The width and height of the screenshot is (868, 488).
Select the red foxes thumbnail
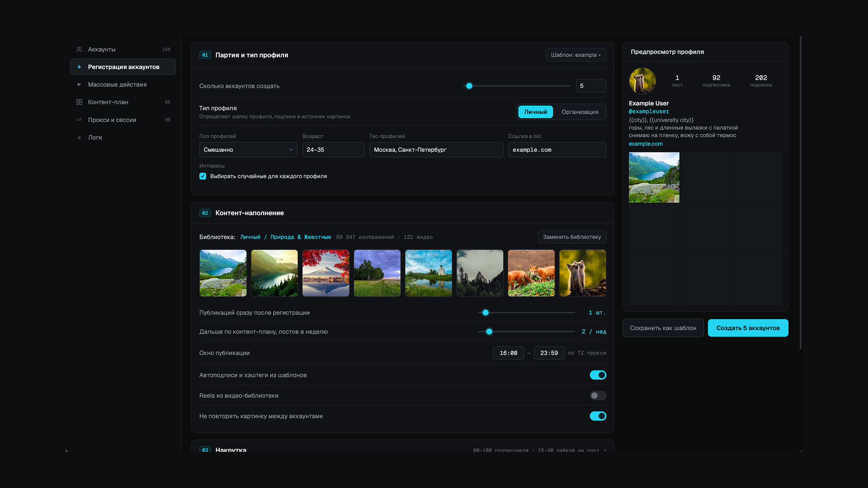coord(531,273)
